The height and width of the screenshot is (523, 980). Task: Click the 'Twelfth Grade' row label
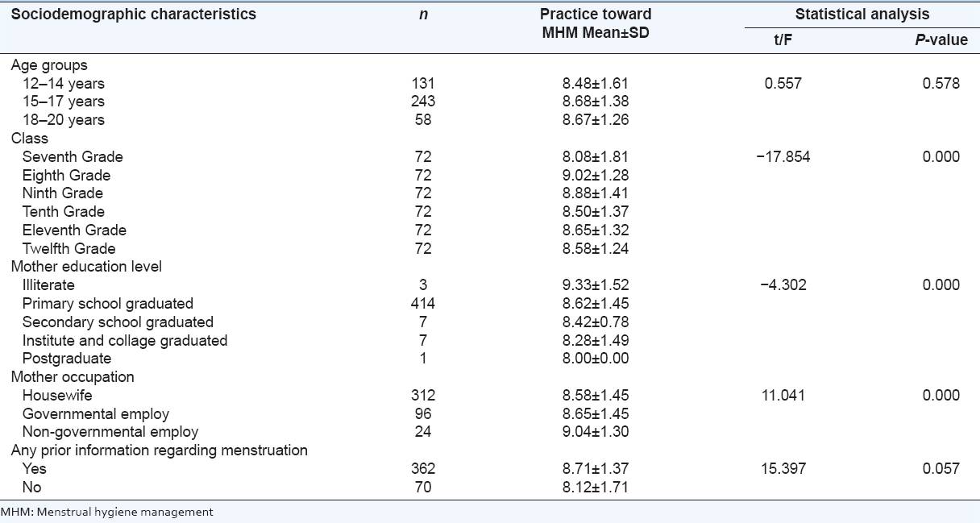69,249
